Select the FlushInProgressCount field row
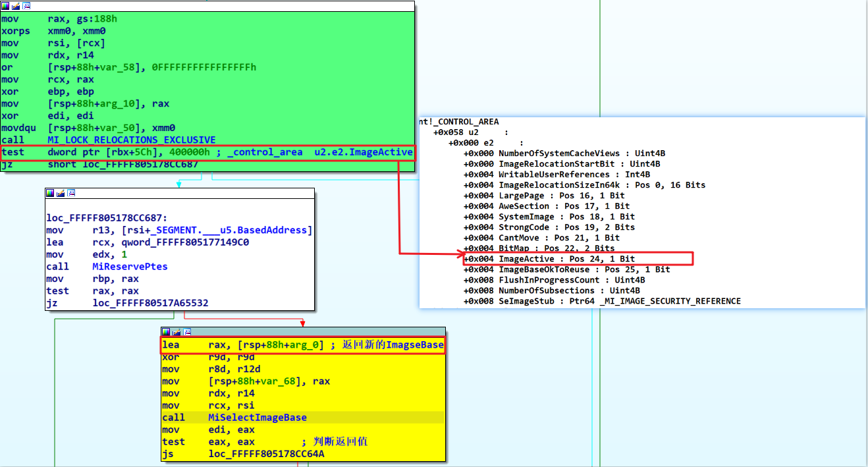This screenshot has height=467, width=868. [x=554, y=280]
